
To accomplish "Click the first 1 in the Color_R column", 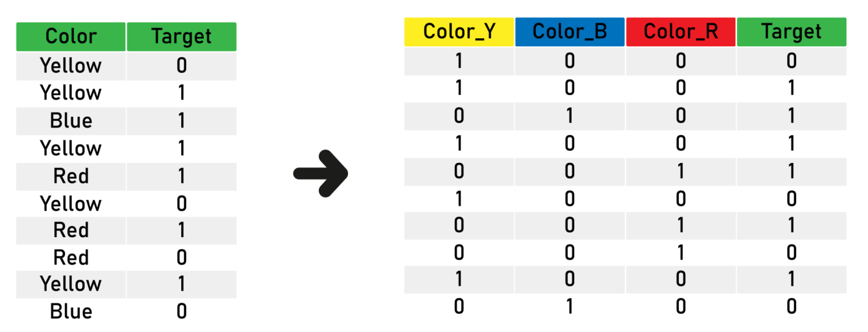I will coord(681,171).
